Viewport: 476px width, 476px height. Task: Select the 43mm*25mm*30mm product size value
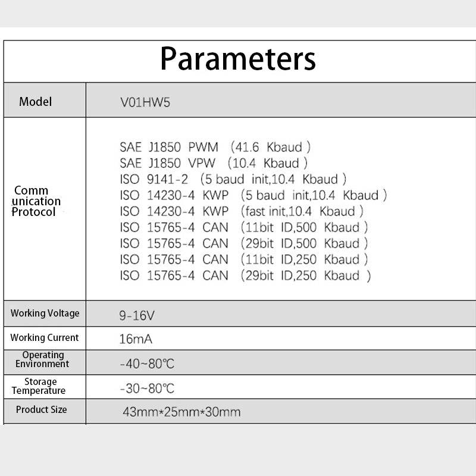click(x=181, y=412)
